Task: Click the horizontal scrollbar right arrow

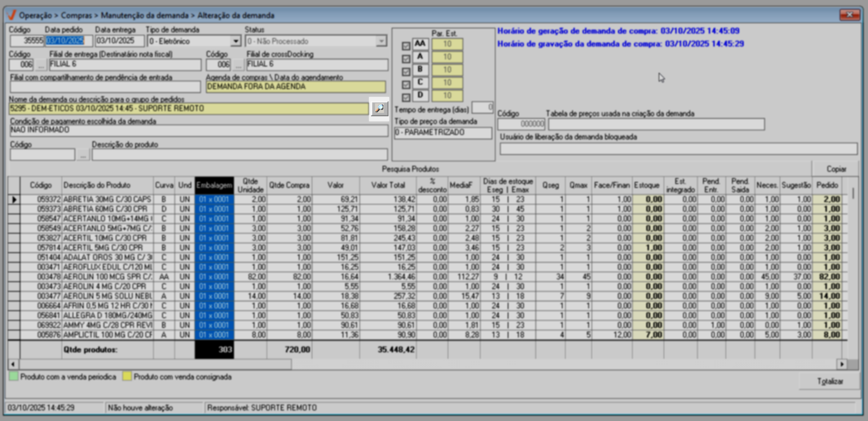Action: (842, 364)
